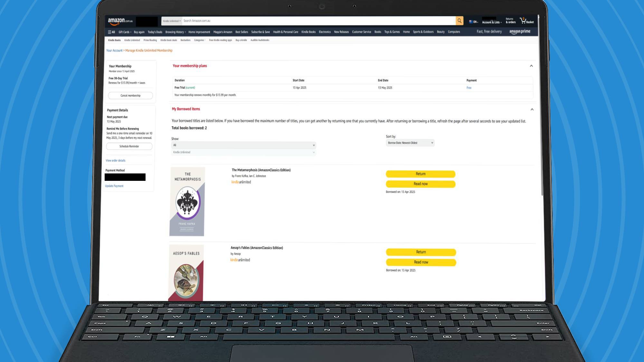
Task: Open Subscribe & Save
Action: (260, 32)
